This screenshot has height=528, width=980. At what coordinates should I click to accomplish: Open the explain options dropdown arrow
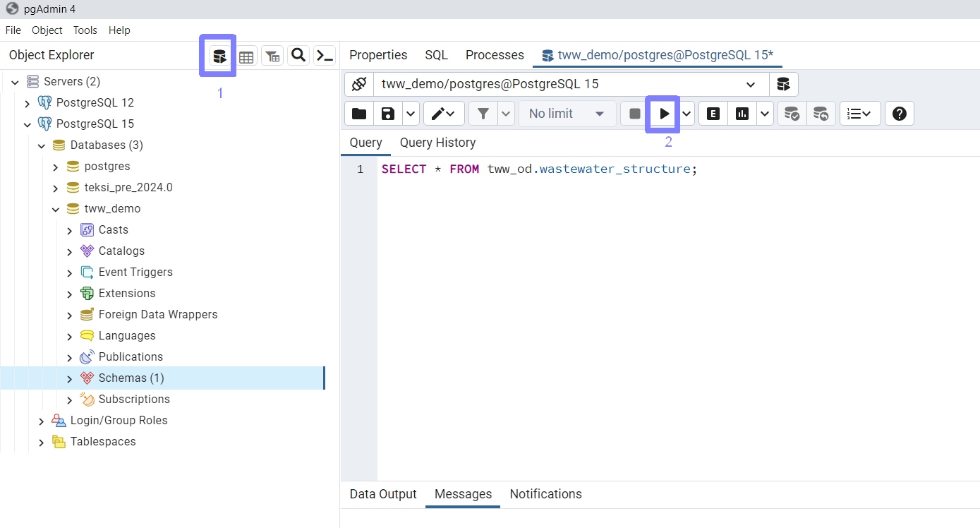pyautogui.click(x=765, y=114)
